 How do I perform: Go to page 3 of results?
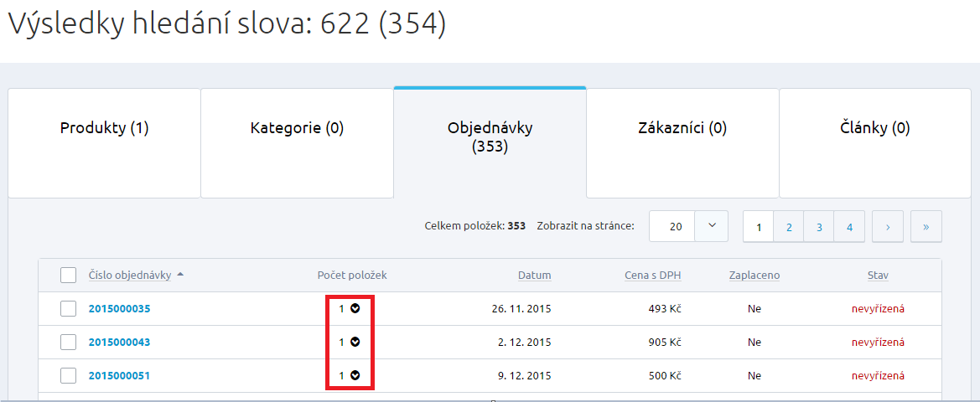pos(819,226)
